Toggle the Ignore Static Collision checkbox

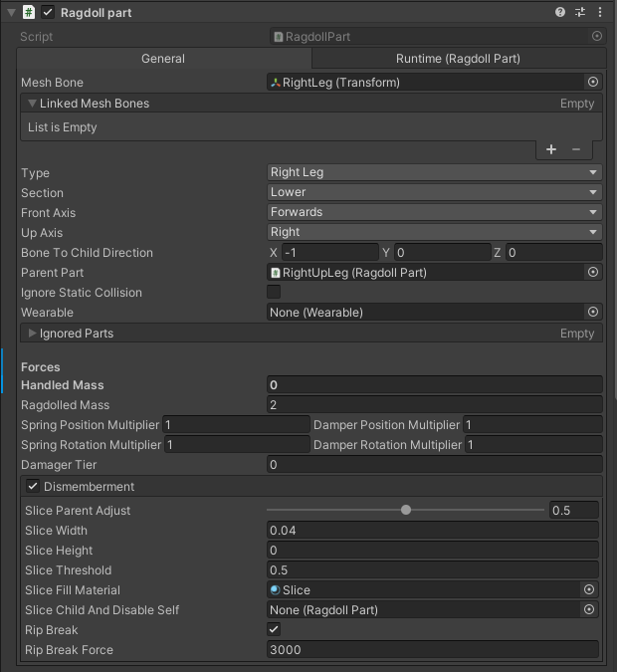click(274, 293)
